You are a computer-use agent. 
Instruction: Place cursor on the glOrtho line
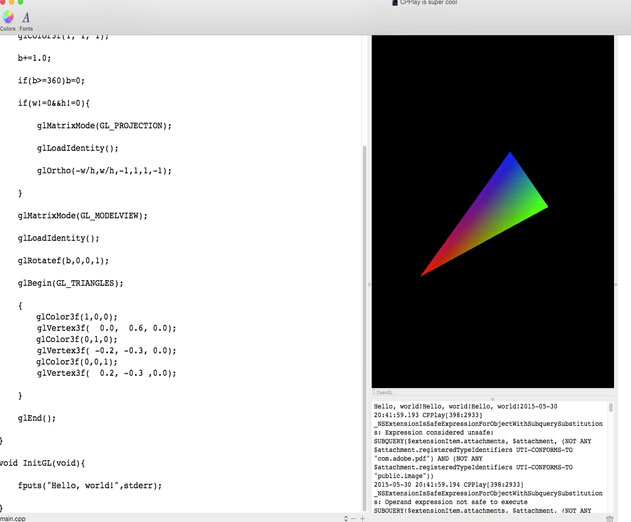click(104, 171)
